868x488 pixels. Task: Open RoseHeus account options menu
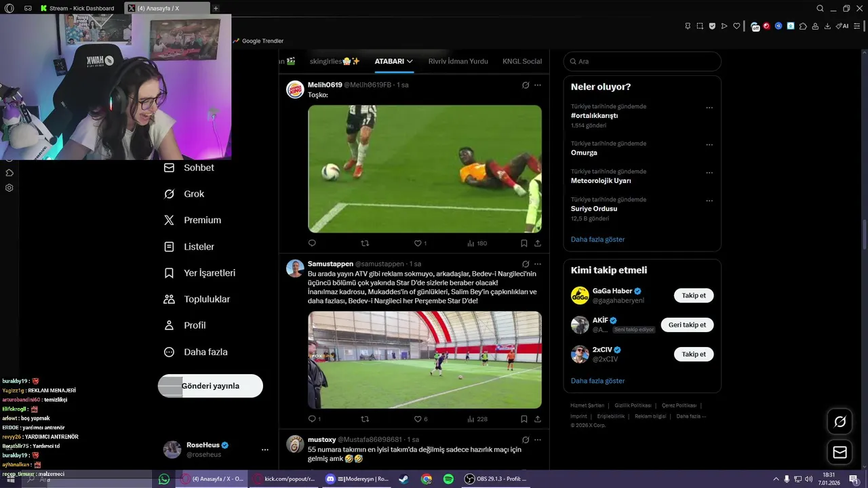click(265, 449)
